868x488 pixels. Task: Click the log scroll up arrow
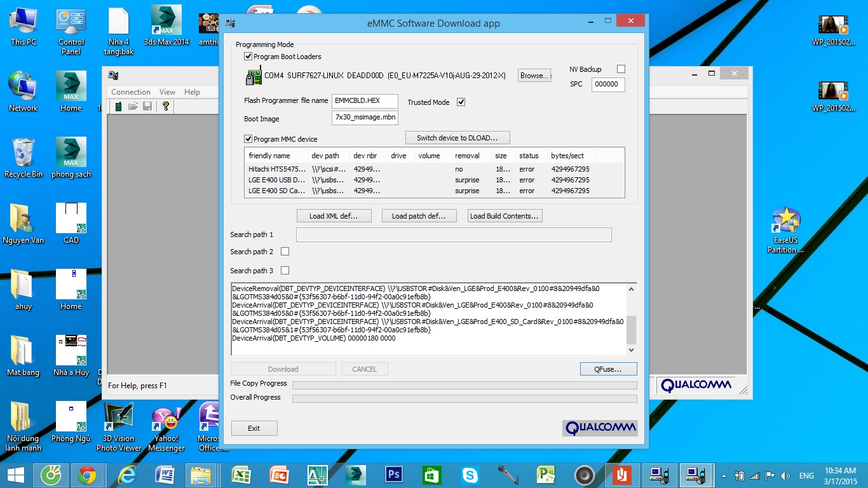pos(631,289)
